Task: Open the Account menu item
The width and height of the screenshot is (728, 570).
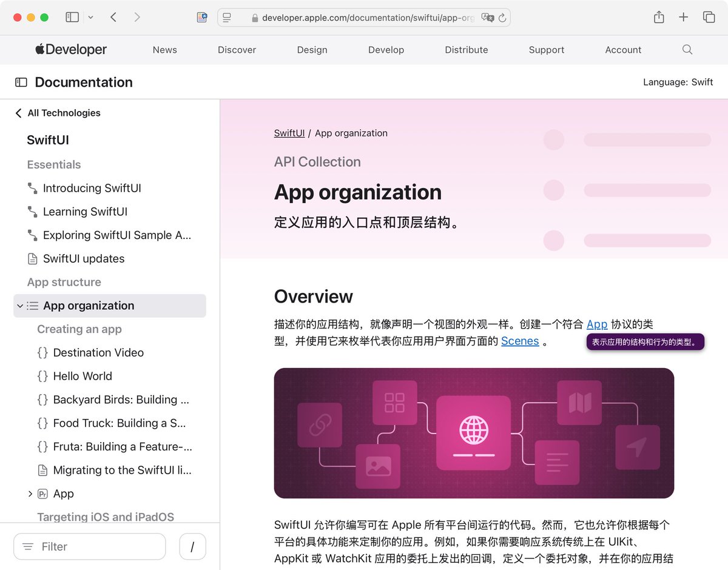Action: [623, 50]
